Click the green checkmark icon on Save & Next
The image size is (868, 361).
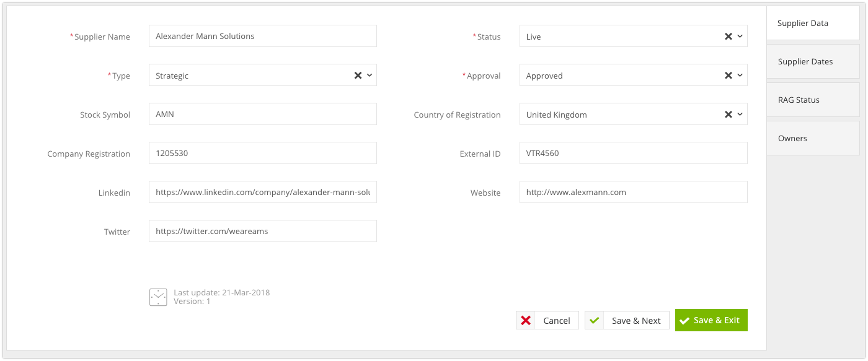595,320
